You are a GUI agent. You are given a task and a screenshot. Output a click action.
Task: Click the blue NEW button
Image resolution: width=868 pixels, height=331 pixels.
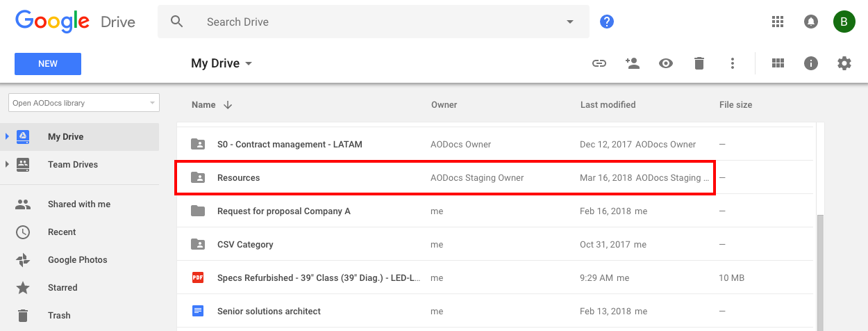tap(48, 63)
